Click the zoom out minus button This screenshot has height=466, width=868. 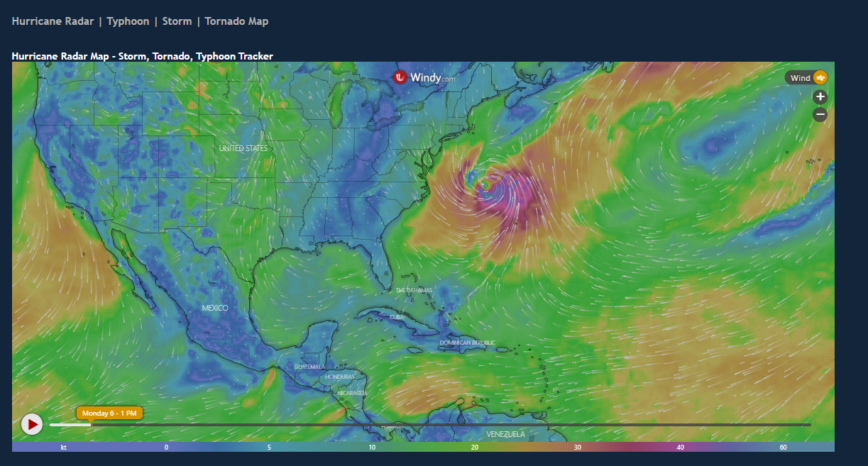820,114
